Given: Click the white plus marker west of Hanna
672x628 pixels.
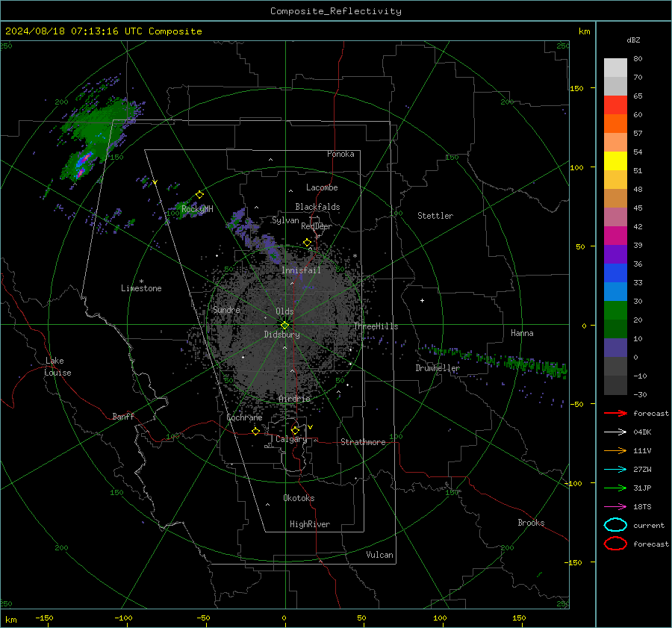Looking at the screenshot, I should 422,300.
